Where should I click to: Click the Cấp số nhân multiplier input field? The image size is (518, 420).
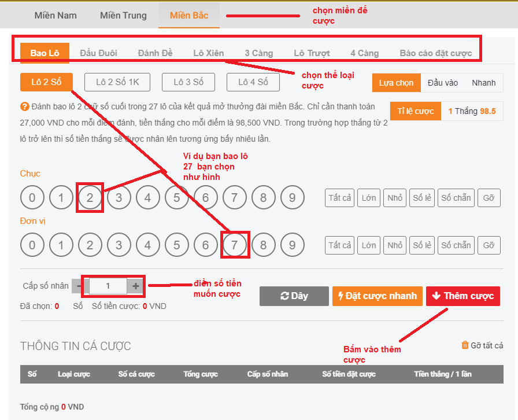tap(108, 286)
